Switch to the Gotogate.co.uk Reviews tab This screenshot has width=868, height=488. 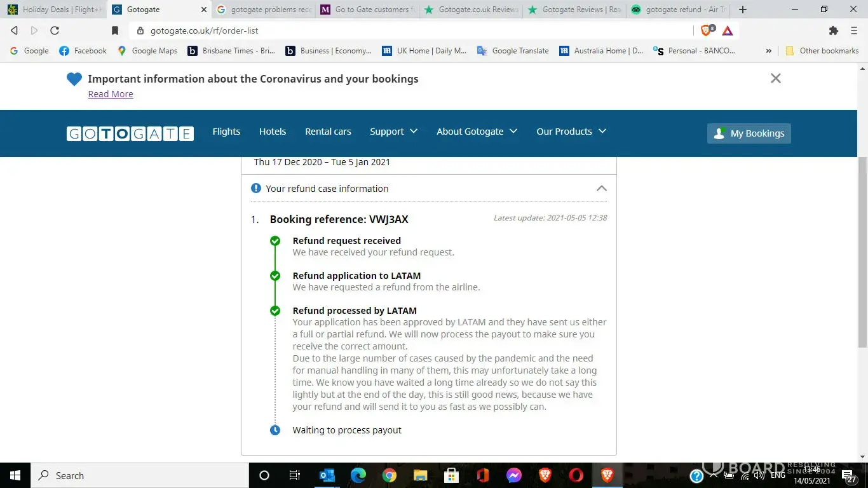pos(471,10)
